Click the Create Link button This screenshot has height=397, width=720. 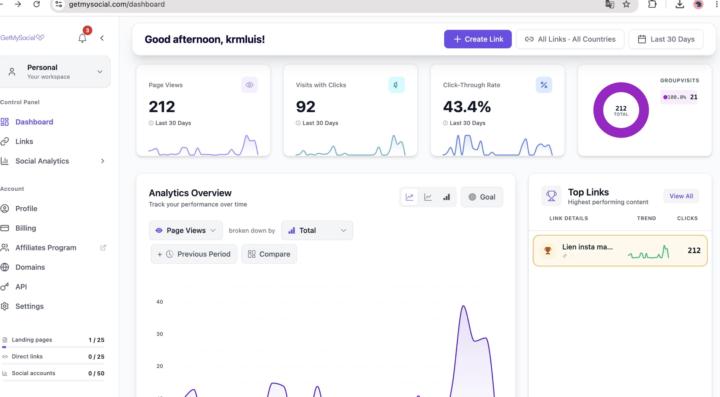click(478, 39)
